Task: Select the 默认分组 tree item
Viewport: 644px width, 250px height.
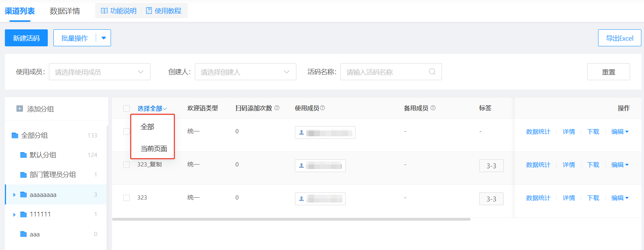Action: click(x=56, y=155)
